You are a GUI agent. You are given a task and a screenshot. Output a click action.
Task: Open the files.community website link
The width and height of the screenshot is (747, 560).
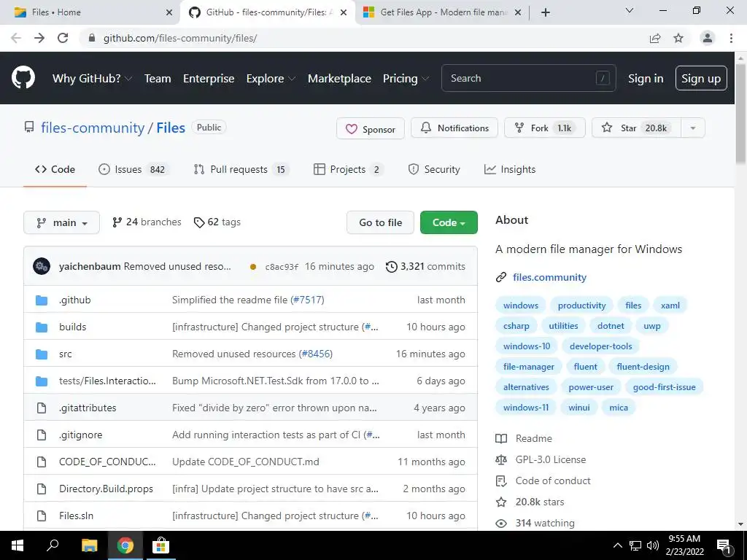549,277
